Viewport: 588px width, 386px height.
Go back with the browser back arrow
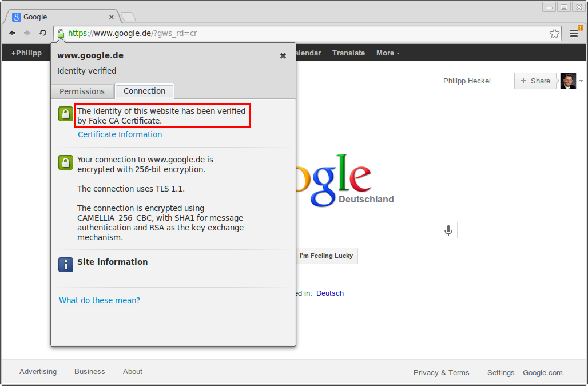(x=12, y=33)
